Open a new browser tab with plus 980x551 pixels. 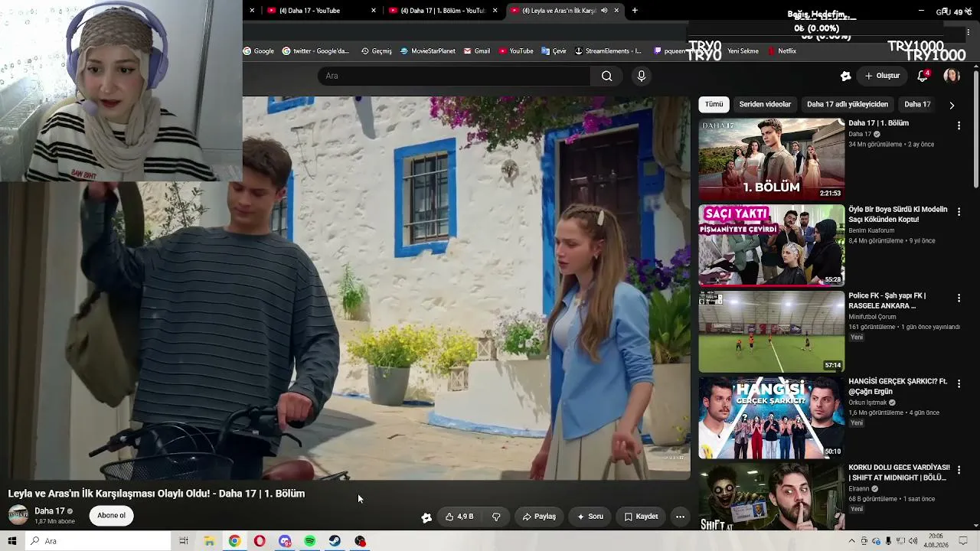pos(635,11)
